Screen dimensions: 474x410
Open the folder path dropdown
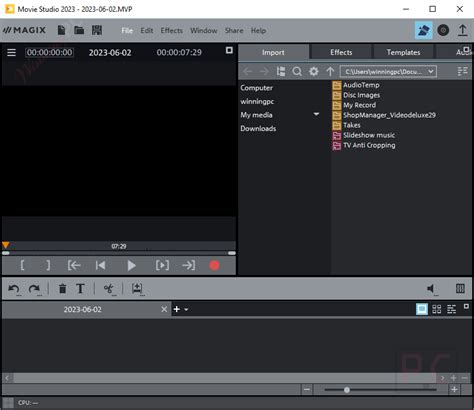(x=430, y=71)
